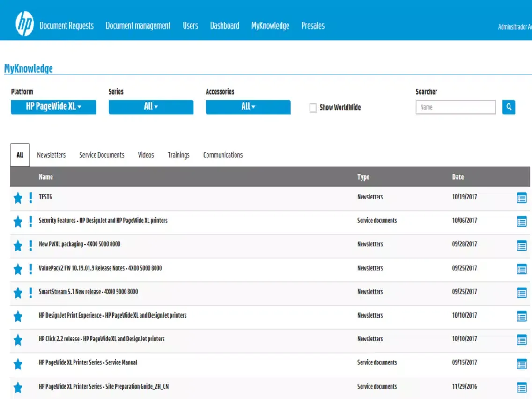Switch to the Newsletters tab
The width and height of the screenshot is (532, 399).
tap(51, 155)
